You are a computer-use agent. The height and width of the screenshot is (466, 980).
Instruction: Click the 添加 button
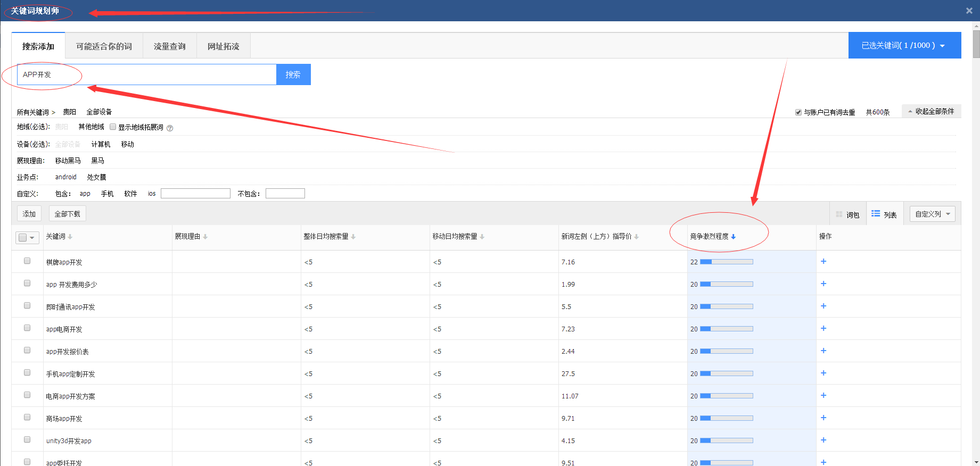[29, 214]
